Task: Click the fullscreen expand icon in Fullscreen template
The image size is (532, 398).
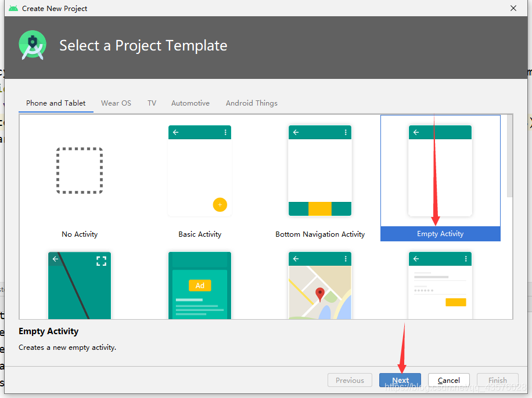Action: pos(101,260)
